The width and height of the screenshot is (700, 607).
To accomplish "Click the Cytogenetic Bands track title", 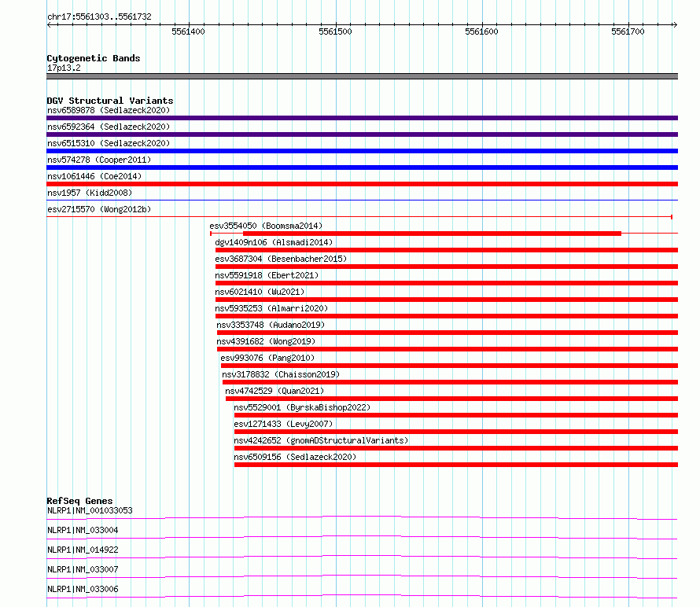I will pyautogui.click(x=94, y=58).
